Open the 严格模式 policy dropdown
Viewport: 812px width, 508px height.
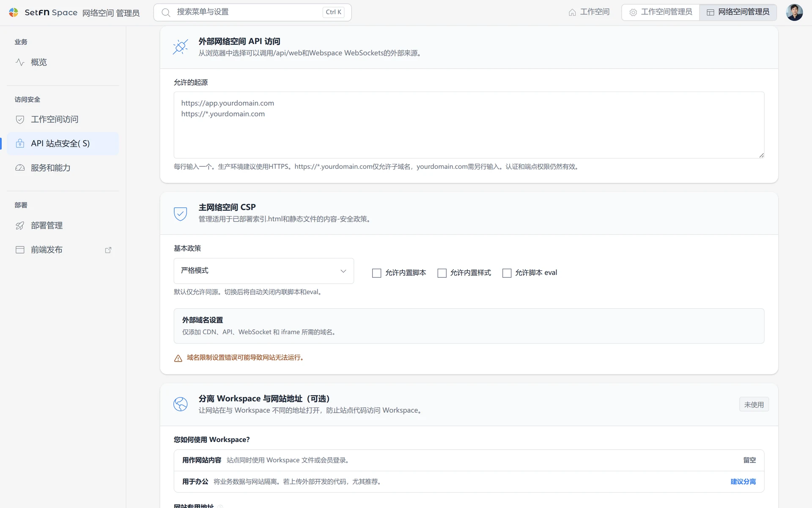[264, 271]
